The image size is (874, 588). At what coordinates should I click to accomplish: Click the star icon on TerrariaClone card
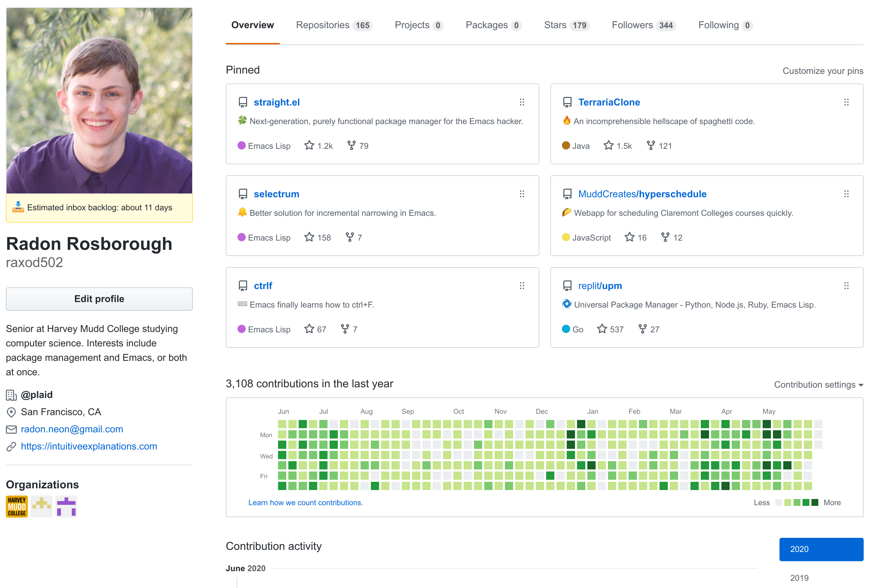click(608, 145)
